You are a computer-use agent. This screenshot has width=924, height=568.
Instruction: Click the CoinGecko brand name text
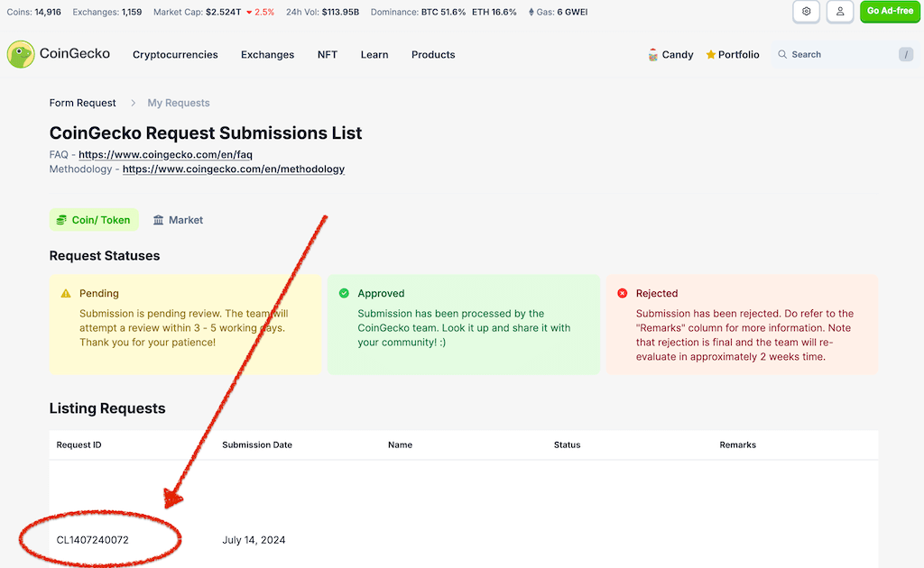point(75,53)
